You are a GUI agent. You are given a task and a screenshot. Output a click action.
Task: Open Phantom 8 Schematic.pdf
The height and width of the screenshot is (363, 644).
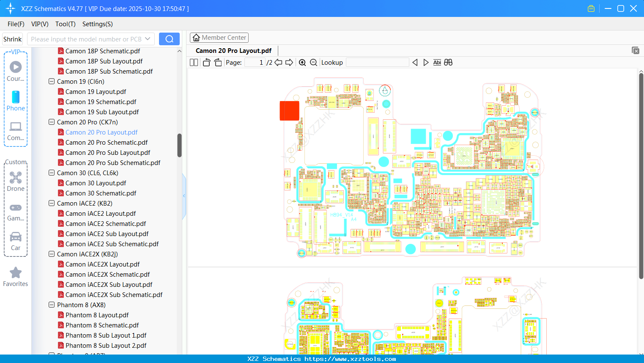pyautogui.click(x=102, y=325)
